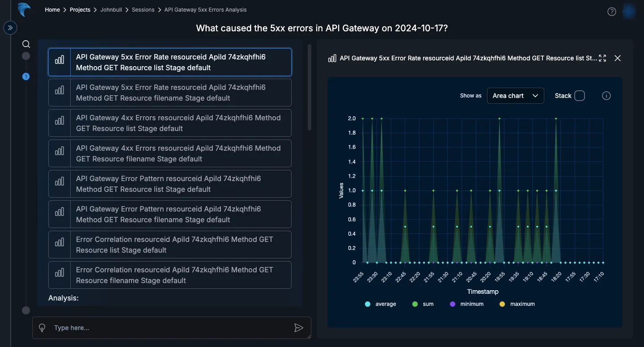Click the eagle logo icon
Screen dimensions: 644x347
coord(24,9)
